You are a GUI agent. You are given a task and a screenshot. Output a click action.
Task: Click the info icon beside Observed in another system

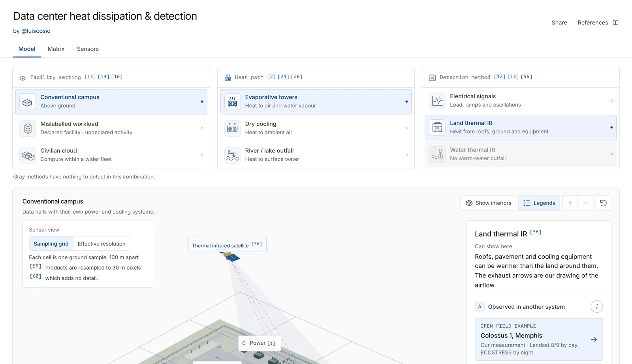[596, 307]
